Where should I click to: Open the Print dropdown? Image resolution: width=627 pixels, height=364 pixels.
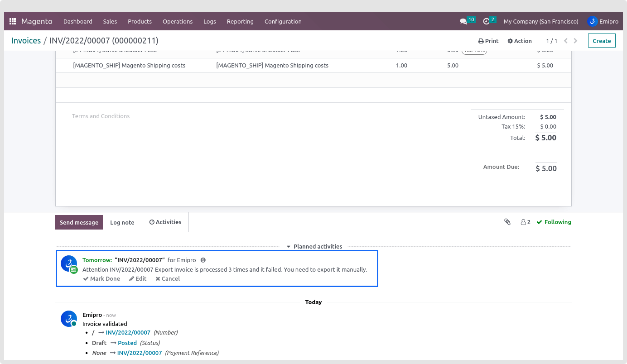coord(488,41)
